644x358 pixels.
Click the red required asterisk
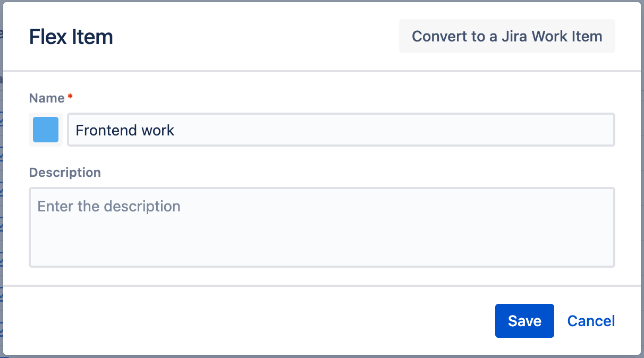(70, 97)
